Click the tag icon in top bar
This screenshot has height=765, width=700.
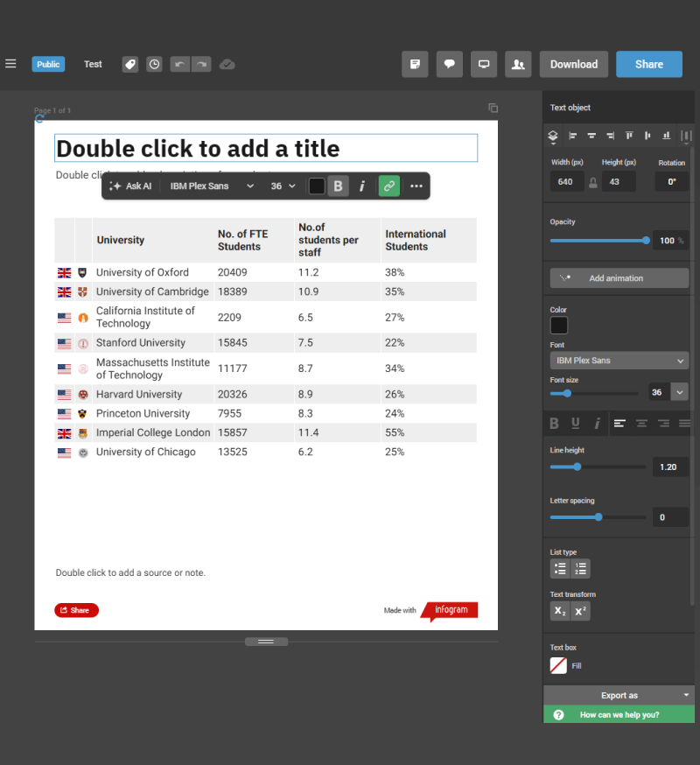[x=129, y=65]
